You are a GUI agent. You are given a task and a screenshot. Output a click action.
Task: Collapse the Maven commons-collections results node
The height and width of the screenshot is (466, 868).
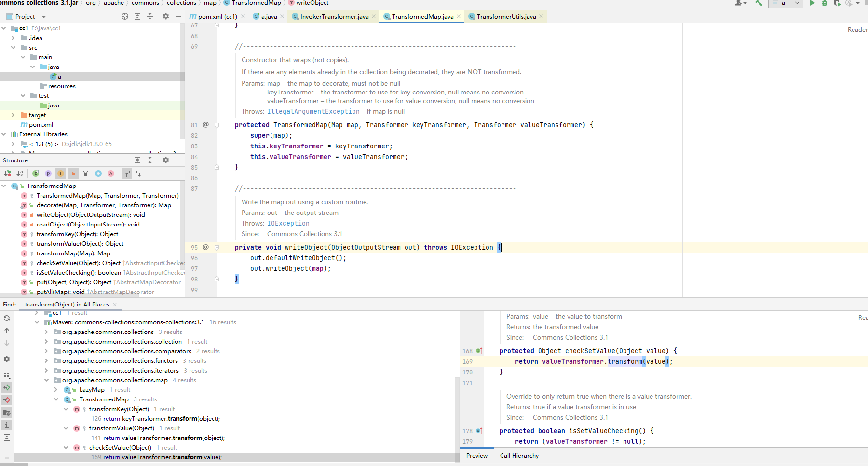point(37,322)
